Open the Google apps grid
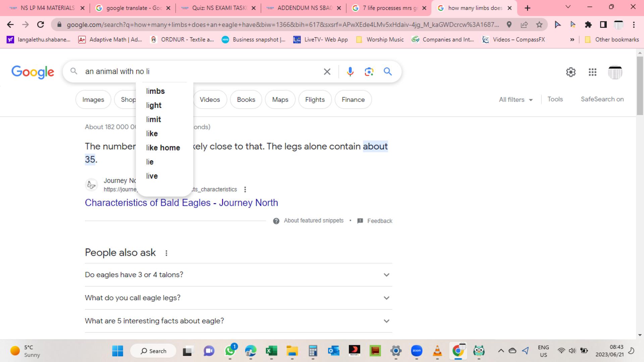644x362 pixels. [x=592, y=72]
